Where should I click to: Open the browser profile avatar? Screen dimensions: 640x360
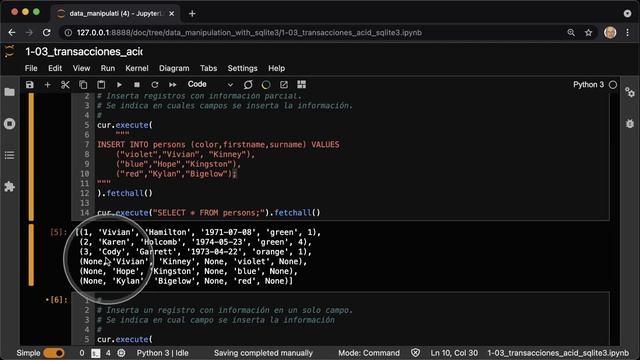point(610,33)
